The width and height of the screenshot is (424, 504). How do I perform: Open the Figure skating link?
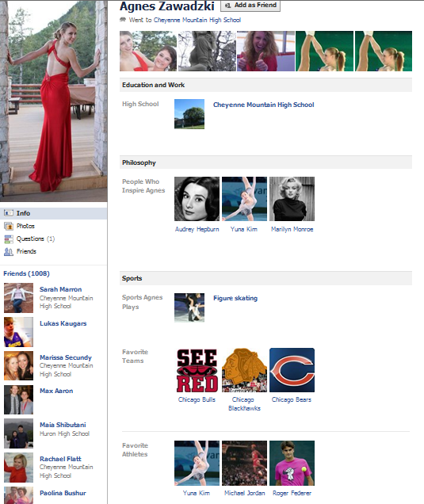[x=235, y=298]
